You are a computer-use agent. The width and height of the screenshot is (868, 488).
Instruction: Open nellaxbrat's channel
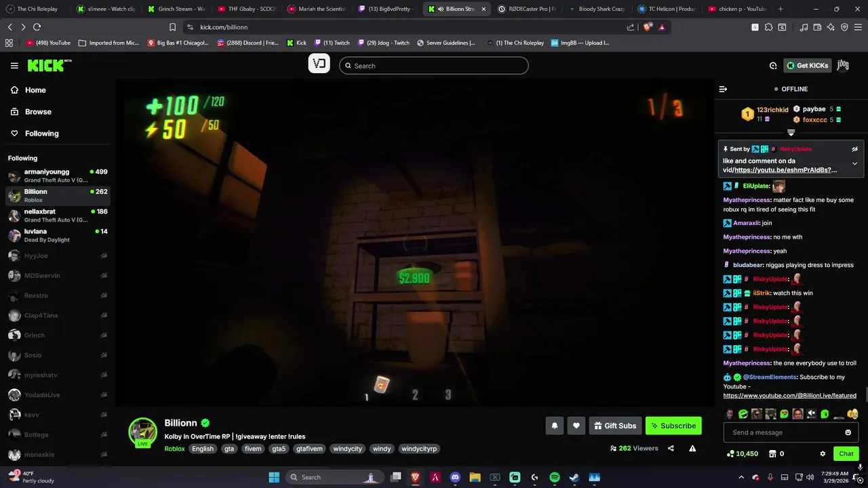pos(58,216)
